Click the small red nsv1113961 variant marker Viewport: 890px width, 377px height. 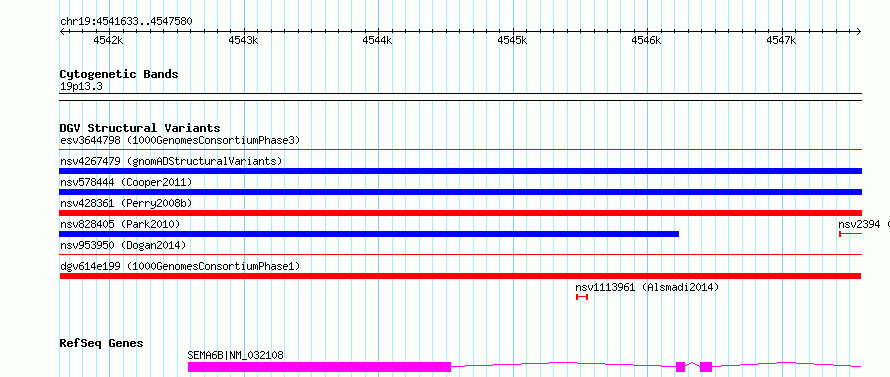[x=582, y=297]
